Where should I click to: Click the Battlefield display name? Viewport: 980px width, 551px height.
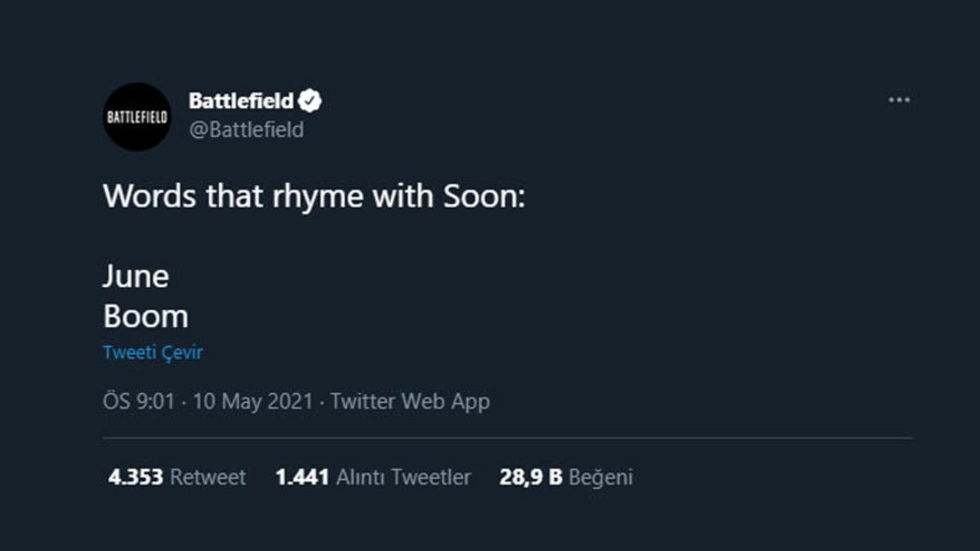(x=241, y=101)
